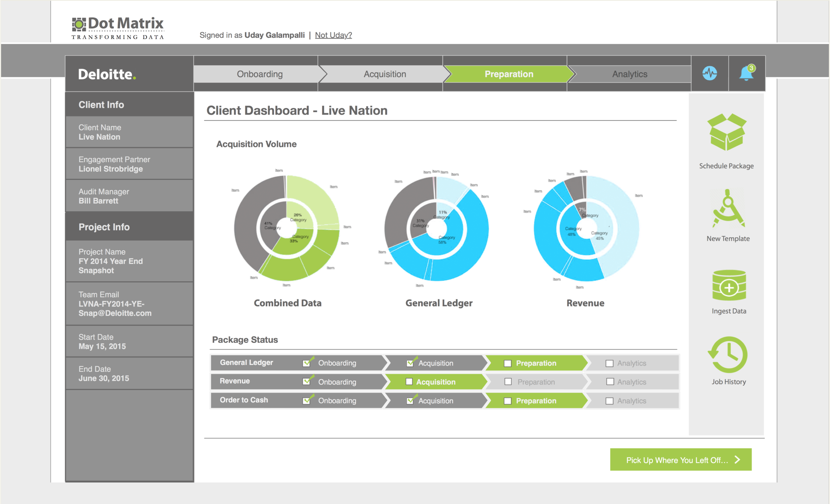
Task: Click the "Not Uday?" link
Action: tap(333, 35)
